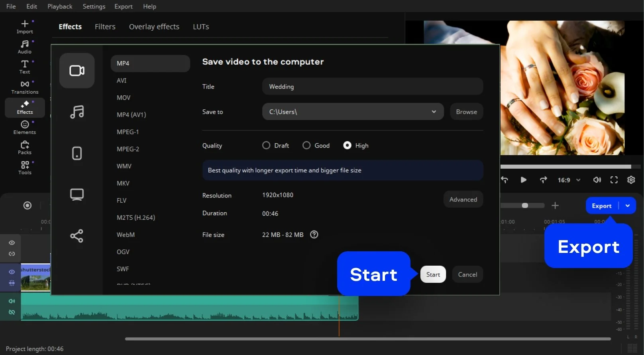
Task: Select the Draft quality option
Action: coord(266,146)
